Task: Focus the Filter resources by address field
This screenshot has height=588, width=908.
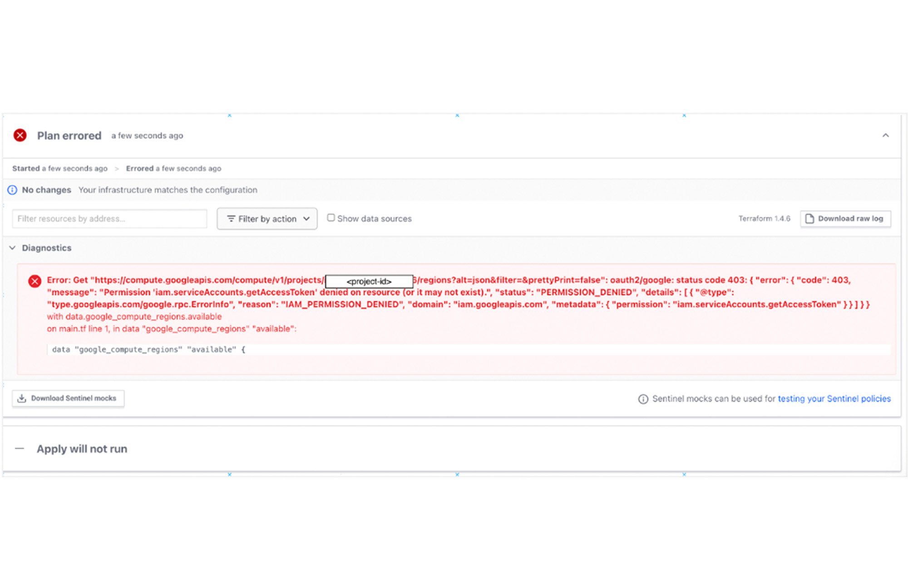Action: click(x=109, y=219)
